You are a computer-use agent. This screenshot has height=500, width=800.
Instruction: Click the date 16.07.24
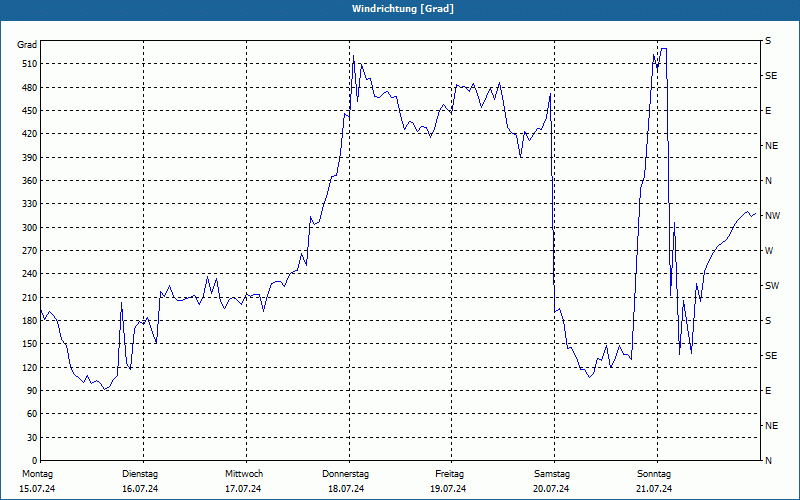pyautogui.click(x=140, y=489)
